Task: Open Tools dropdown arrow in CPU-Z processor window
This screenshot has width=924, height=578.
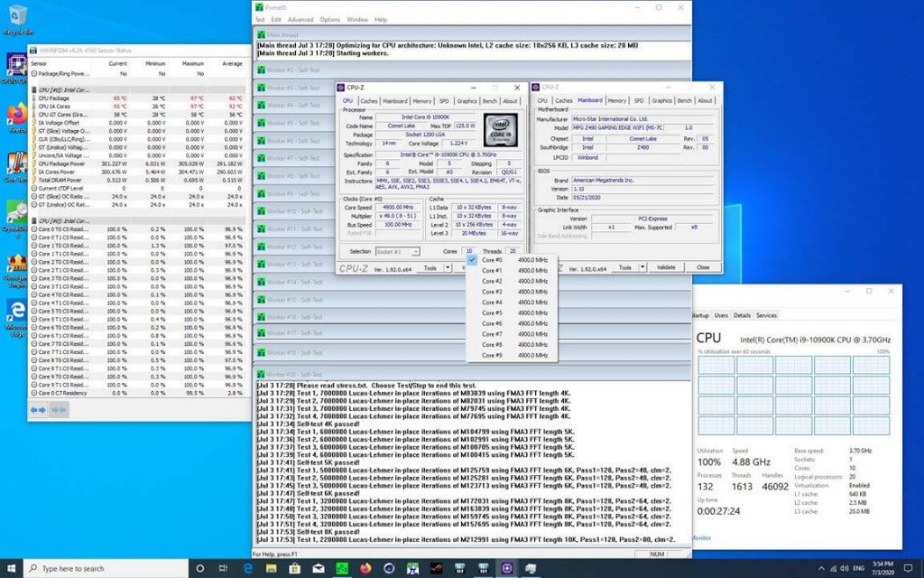Action: 448,267
